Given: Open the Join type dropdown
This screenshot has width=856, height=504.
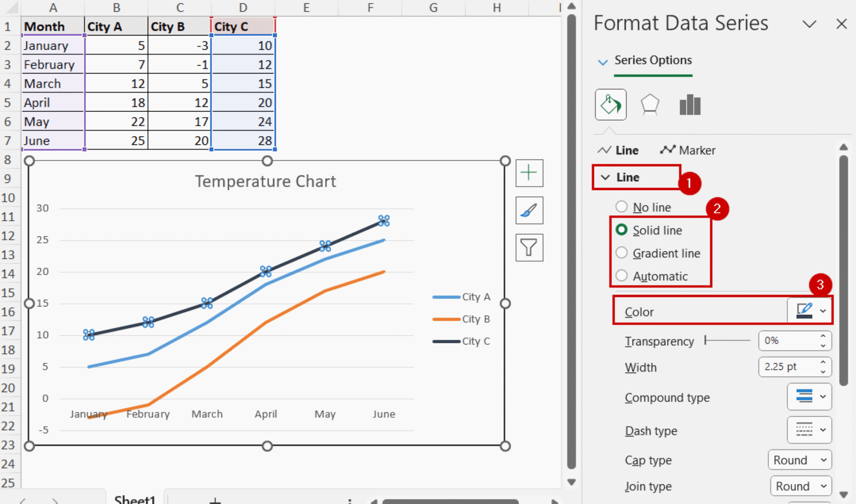Looking at the screenshot, I should point(800,486).
